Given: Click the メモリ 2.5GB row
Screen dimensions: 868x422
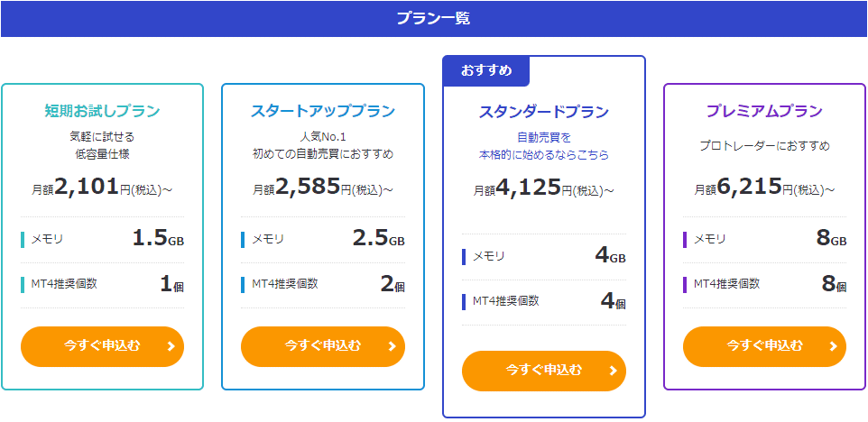Looking at the screenshot, I should tap(323, 240).
